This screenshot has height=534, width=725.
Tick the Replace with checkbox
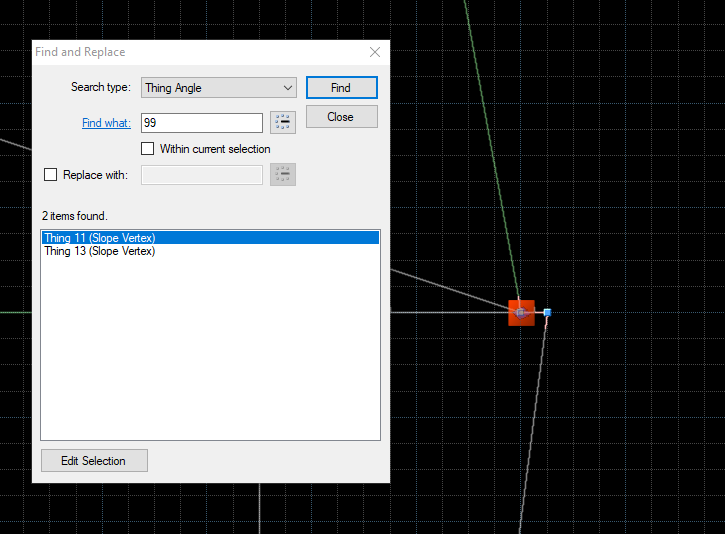click(x=50, y=175)
